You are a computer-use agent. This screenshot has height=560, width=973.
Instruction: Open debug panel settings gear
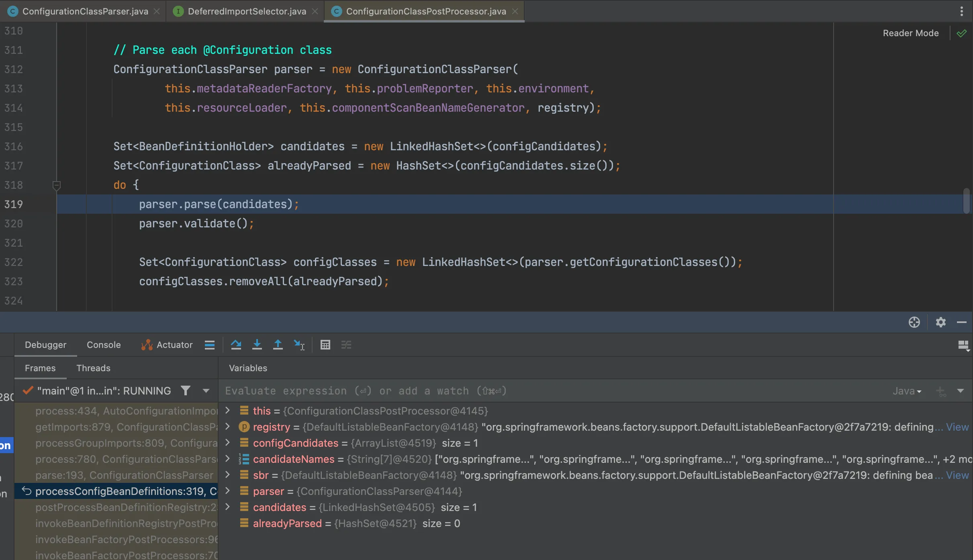coord(940,322)
